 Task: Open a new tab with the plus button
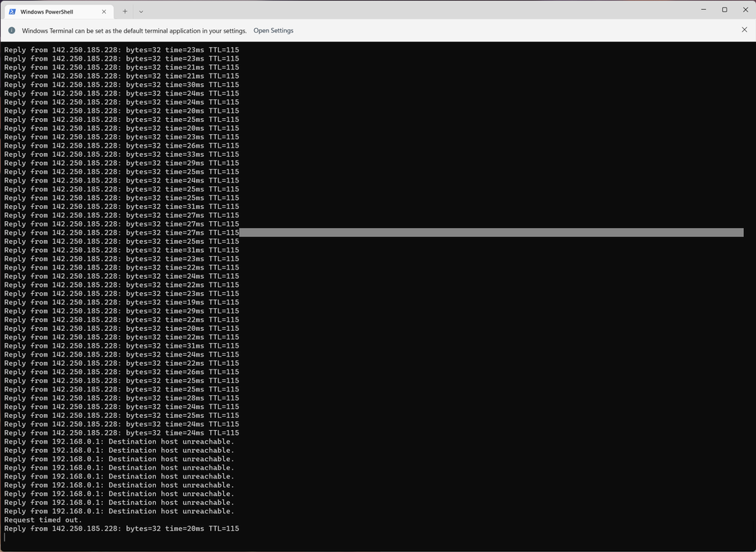tap(125, 11)
